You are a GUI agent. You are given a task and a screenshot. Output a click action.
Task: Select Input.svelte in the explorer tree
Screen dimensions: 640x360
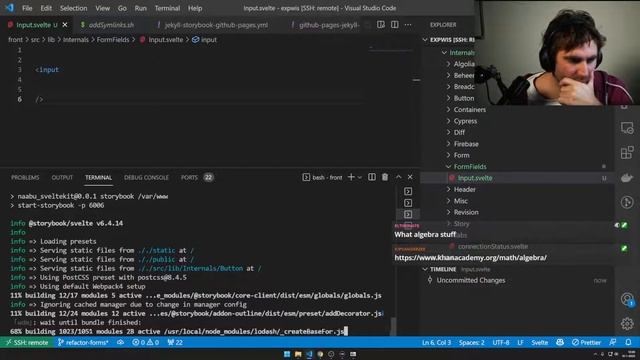[474, 178]
